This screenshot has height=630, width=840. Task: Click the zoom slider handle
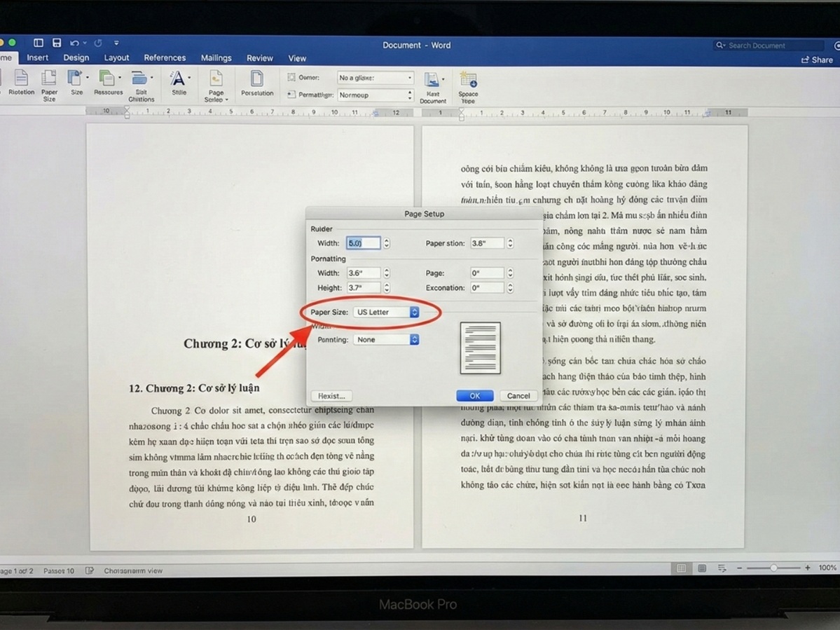coord(773,568)
